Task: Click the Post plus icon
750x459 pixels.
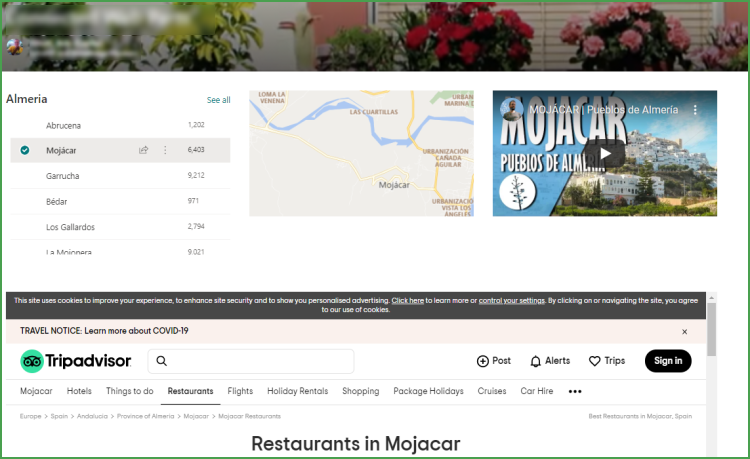Action: pos(483,361)
